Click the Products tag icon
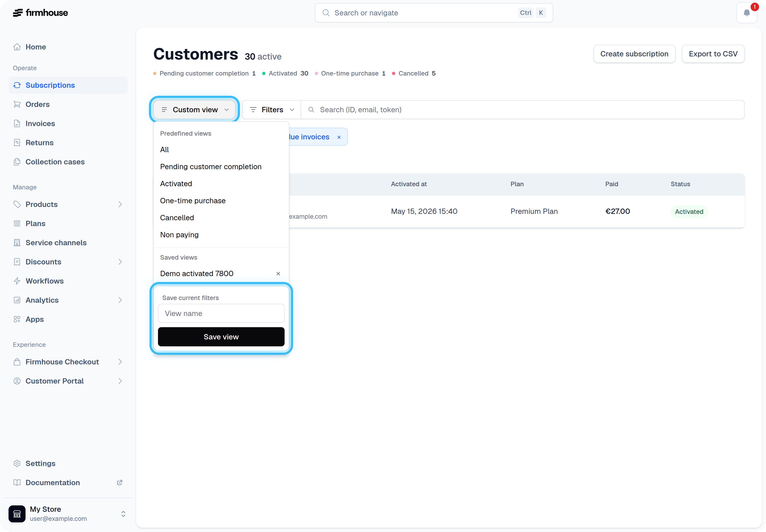Screen dimensions: 766x532 tap(17, 204)
